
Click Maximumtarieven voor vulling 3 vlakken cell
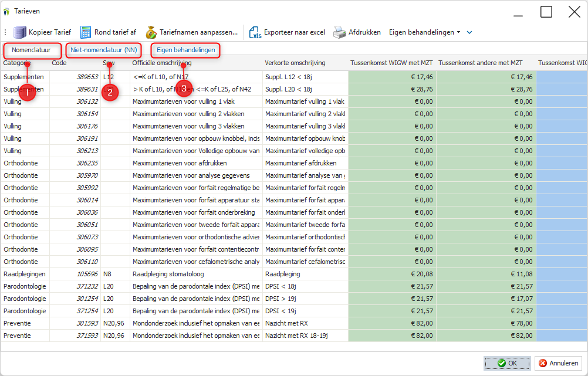(x=197, y=126)
